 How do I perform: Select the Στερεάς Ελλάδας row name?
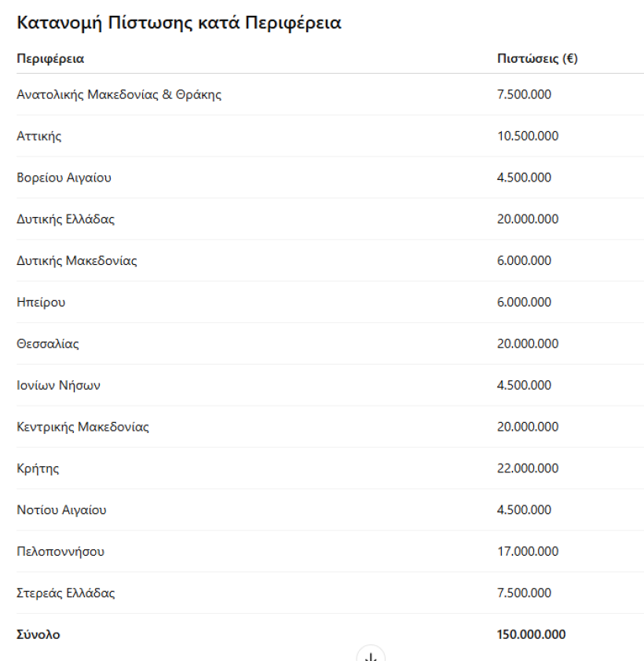[x=66, y=593]
